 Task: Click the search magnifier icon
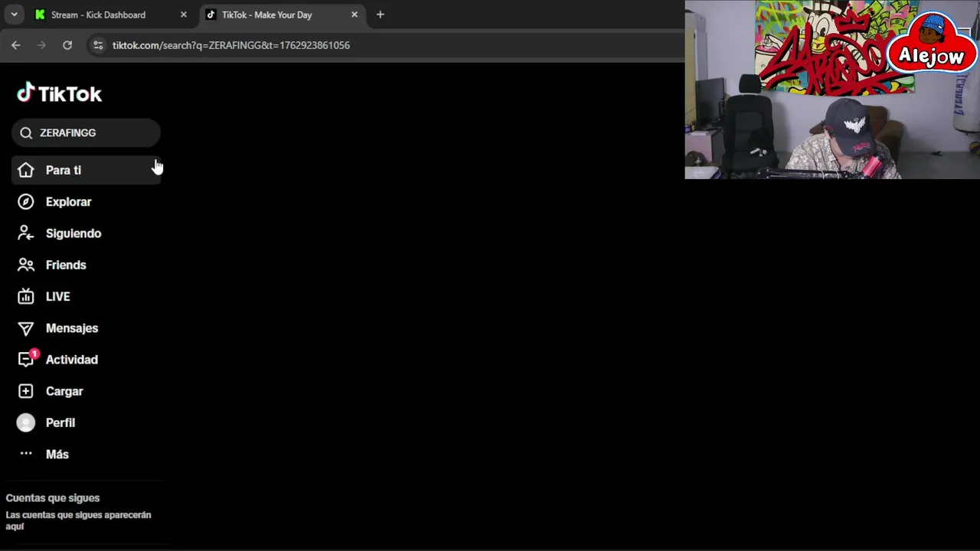pos(26,133)
